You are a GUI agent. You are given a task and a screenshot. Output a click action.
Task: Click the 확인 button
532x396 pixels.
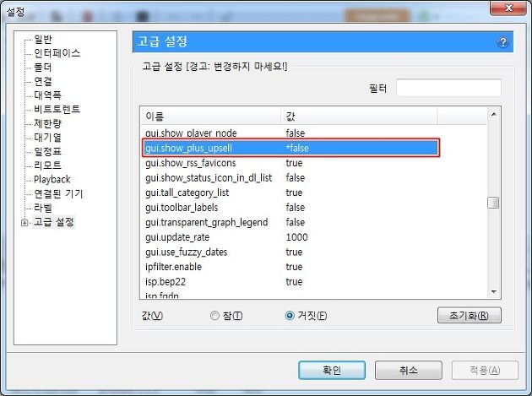[332, 370]
